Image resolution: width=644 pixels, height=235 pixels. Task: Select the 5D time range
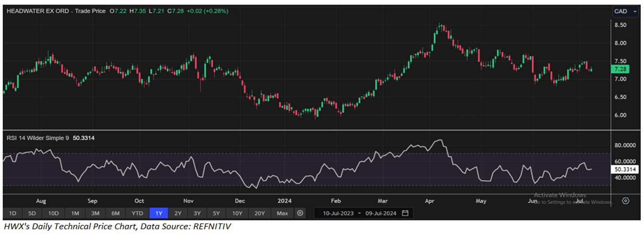[x=32, y=213]
